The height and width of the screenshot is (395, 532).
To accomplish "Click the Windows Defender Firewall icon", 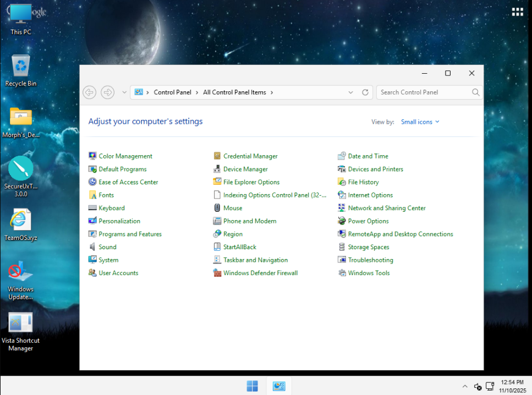I will pyautogui.click(x=217, y=273).
